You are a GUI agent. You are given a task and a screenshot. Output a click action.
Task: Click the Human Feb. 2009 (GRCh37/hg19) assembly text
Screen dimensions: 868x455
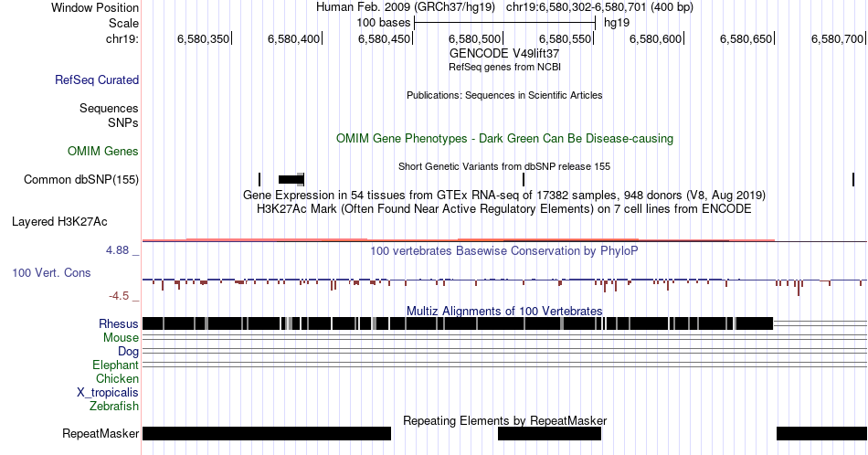click(407, 7)
